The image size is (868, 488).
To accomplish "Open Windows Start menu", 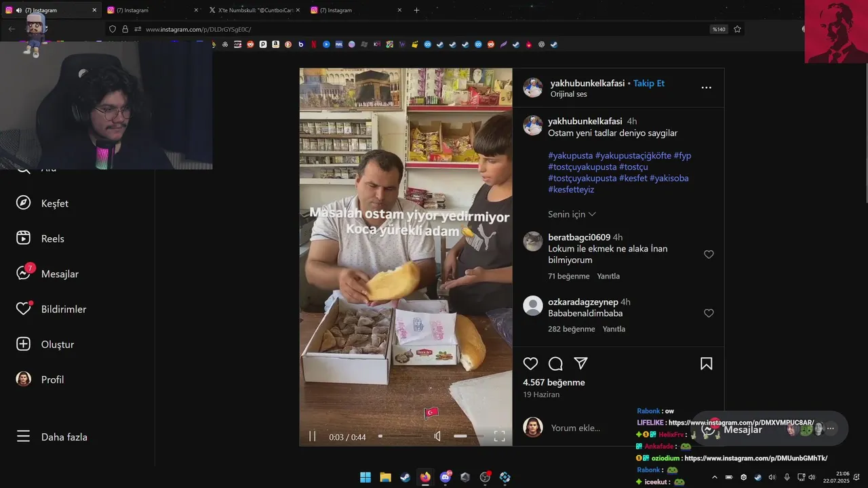I will tap(366, 477).
